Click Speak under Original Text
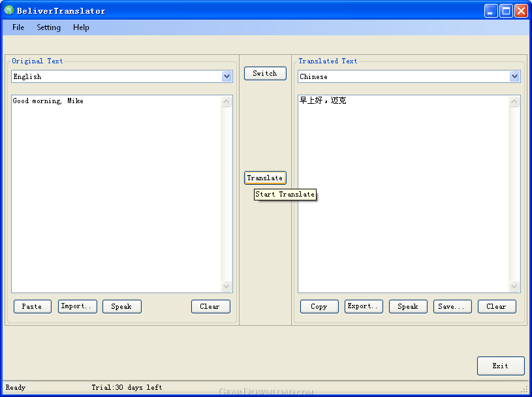 click(122, 306)
